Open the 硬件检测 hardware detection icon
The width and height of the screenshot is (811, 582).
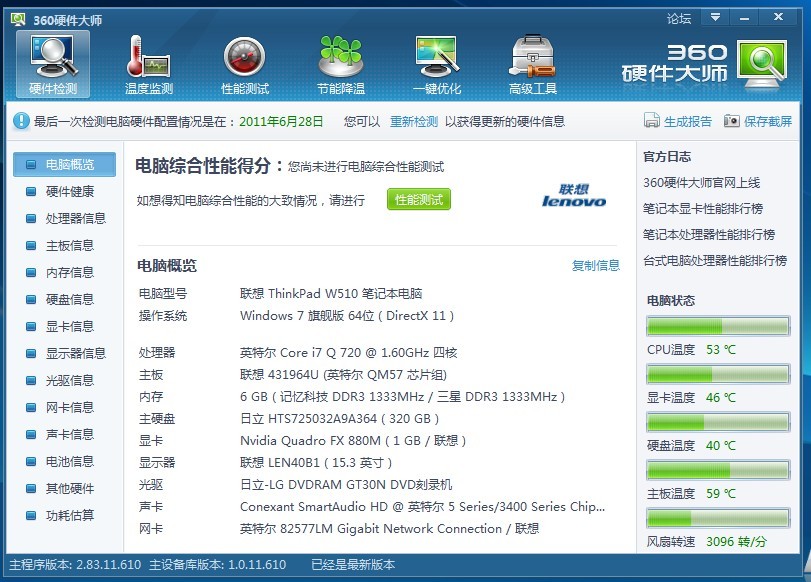(53, 64)
